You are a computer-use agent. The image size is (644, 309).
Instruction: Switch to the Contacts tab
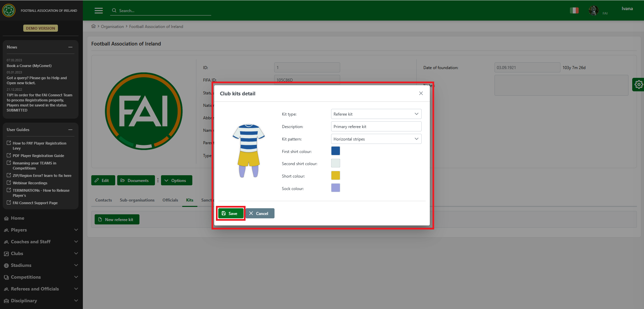coord(103,200)
